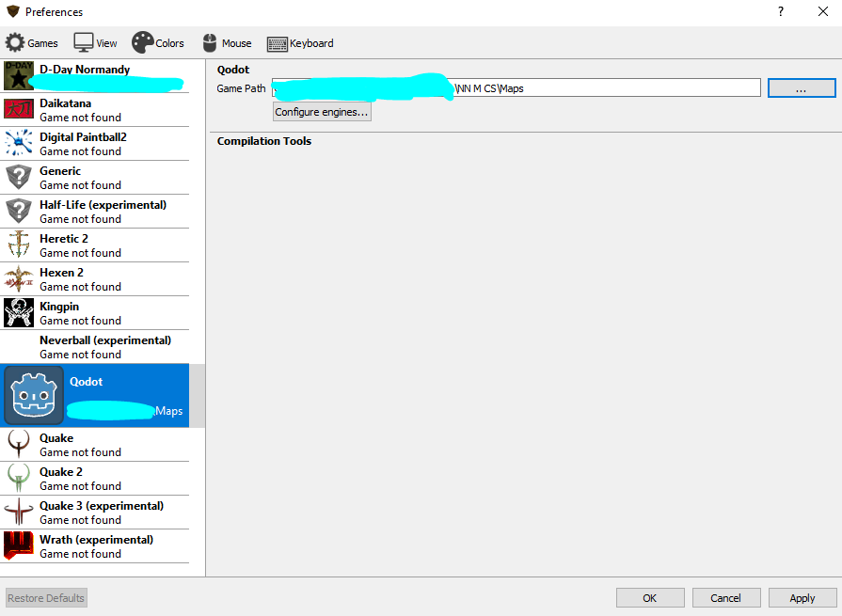Click the Heretic 2 icon

(x=19, y=245)
